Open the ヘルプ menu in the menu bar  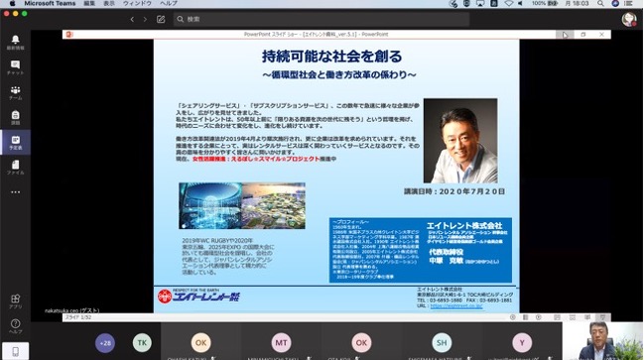169,3
